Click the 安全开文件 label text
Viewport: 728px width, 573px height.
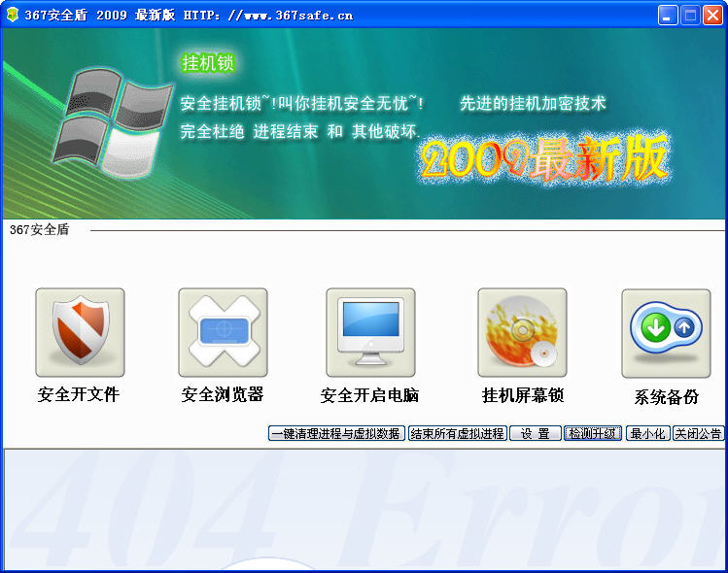79,394
